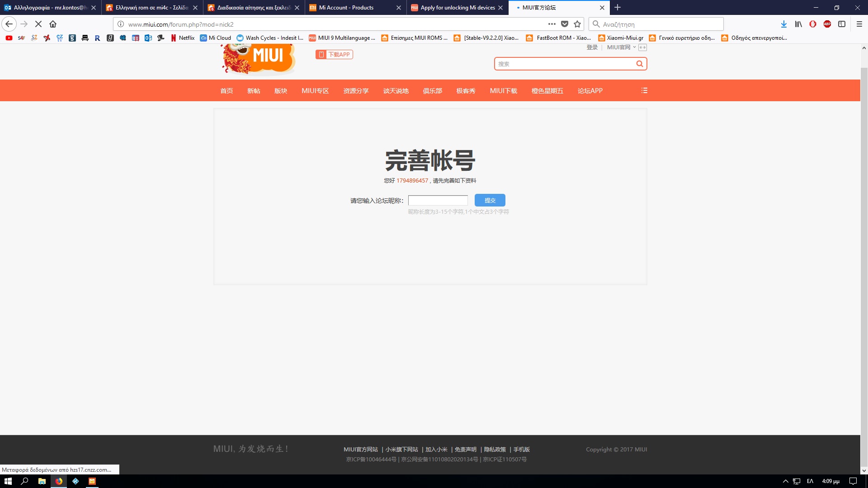Viewport: 868px width, 488px height.
Task: Open MIUI下载 navigation item
Action: [503, 91]
